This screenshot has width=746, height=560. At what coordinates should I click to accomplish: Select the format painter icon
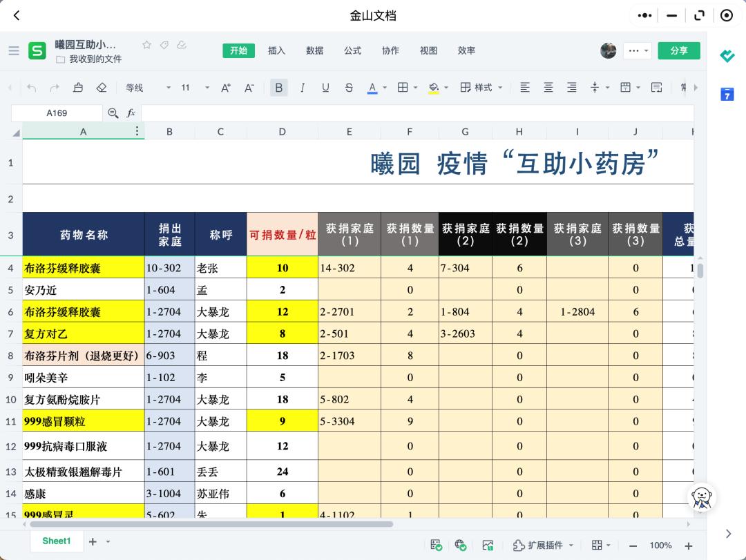78,88
